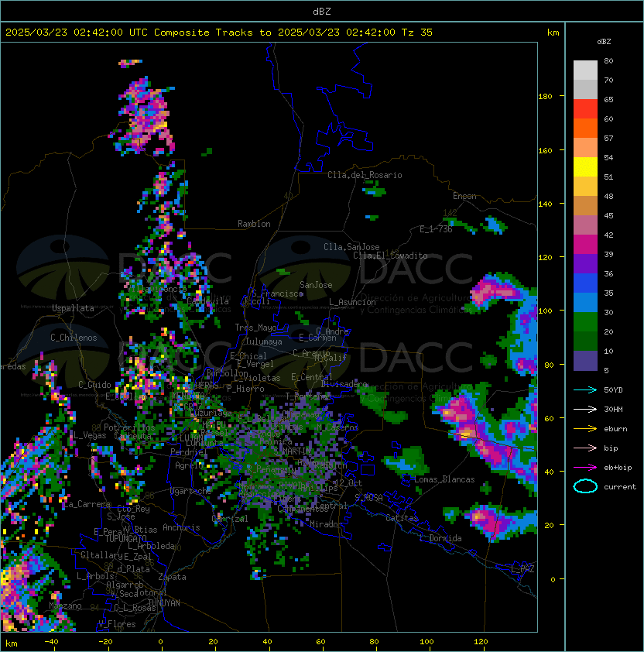Select the 'V_Flores' place label
Screen dimensions: 644x652
coord(117,624)
